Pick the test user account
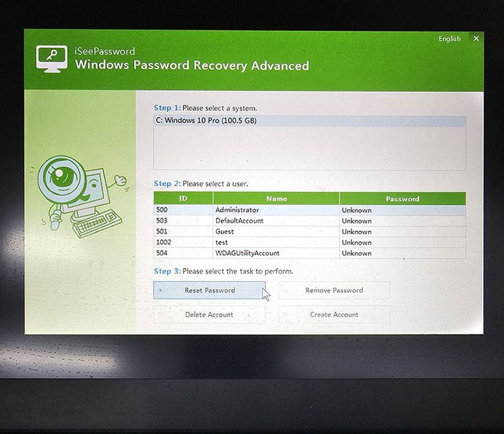Viewport: 504px width, 434px height. click(310, 242)
